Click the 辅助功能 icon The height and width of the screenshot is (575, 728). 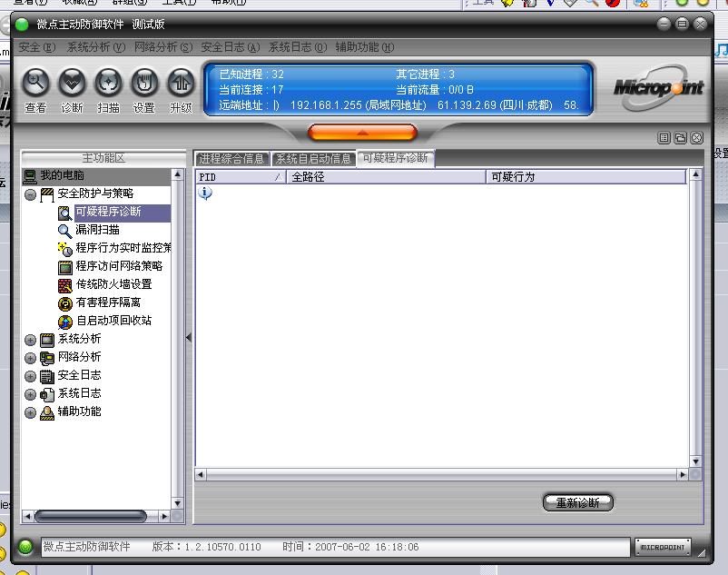(x=47, y=412)
